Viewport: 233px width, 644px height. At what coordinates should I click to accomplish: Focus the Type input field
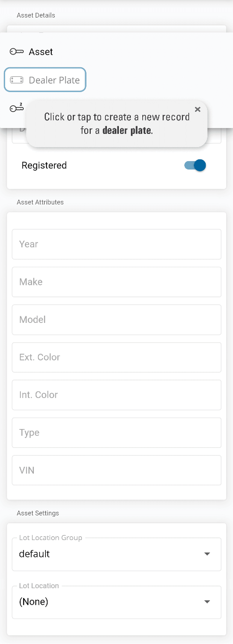tap(116, 433)
